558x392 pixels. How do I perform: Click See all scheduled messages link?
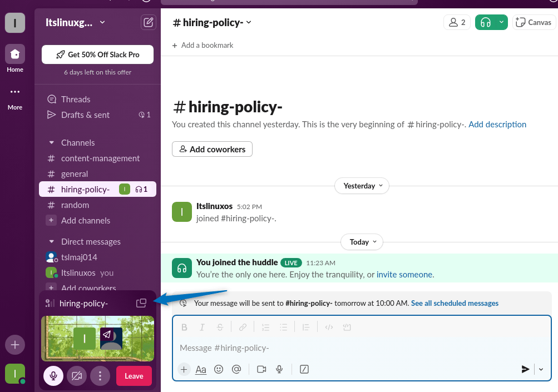point(455,303)
